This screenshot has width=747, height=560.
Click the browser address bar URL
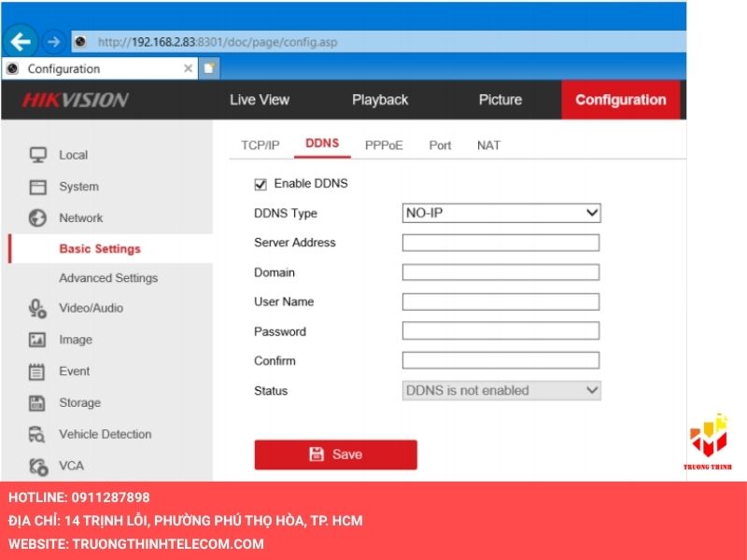(218, 42)
